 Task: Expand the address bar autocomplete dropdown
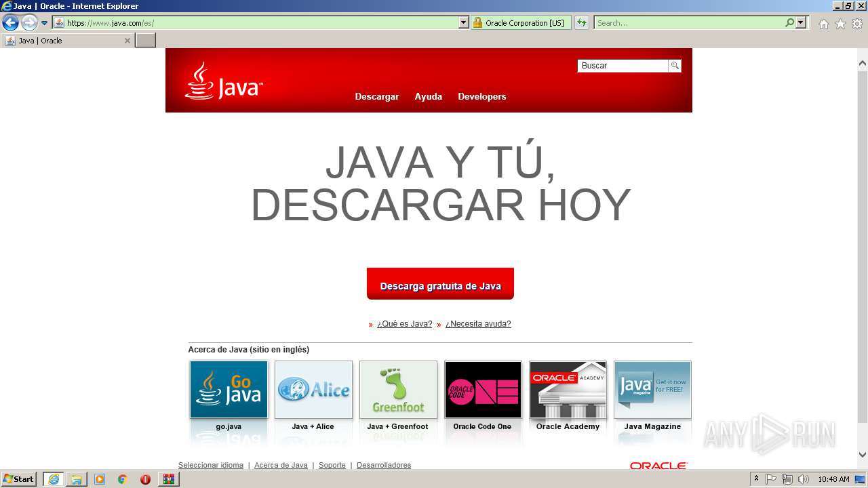(464, 23)
